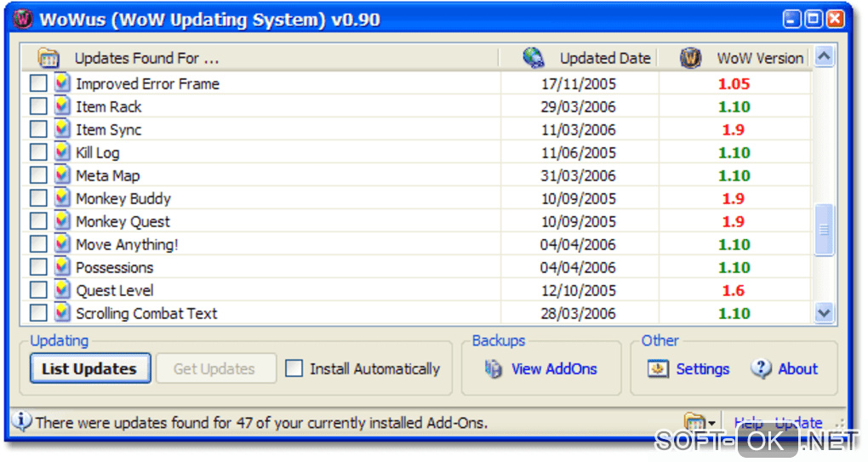This screenshot has height=462, width=868.
Task: Check the Possessions checkbox
Action: click(x=38, y=267)
